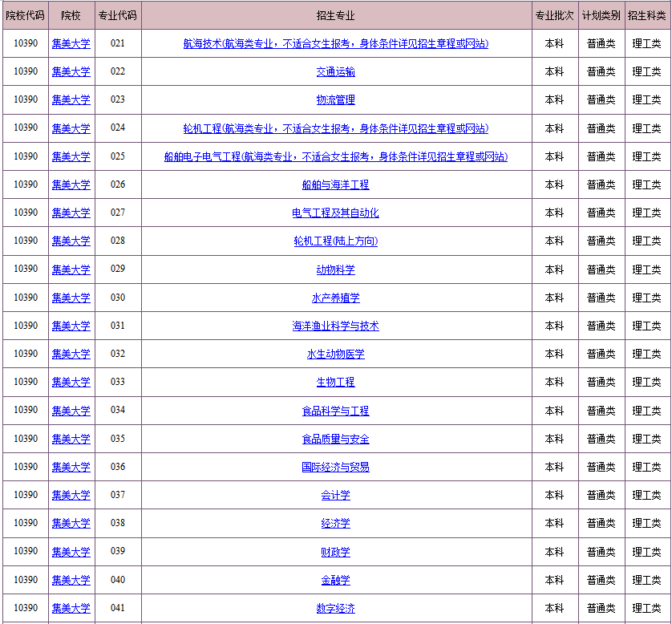Screen dimensions: 672x624
Task: Open the 水产养殖学 major link
Action: (335, 298)
